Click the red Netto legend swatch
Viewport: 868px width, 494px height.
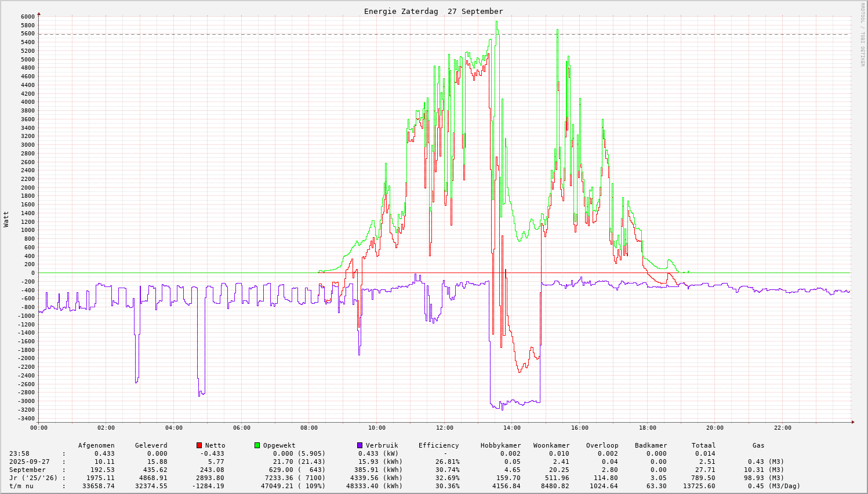(x=199, y=445)
